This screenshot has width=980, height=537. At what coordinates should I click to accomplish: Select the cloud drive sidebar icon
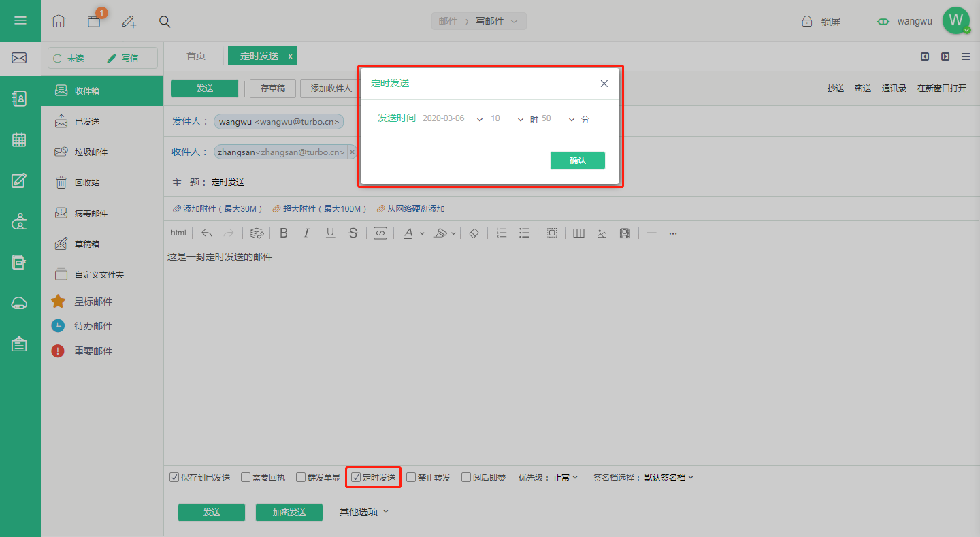[19, 303]
